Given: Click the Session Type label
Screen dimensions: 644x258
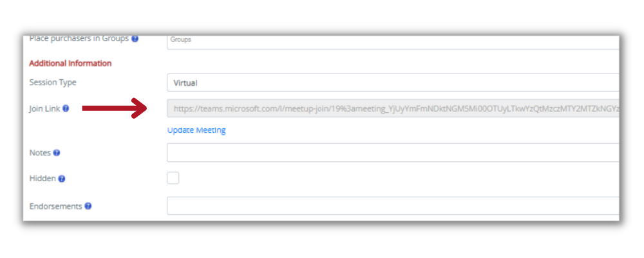Looking at the screenshot, I should 53,83.
